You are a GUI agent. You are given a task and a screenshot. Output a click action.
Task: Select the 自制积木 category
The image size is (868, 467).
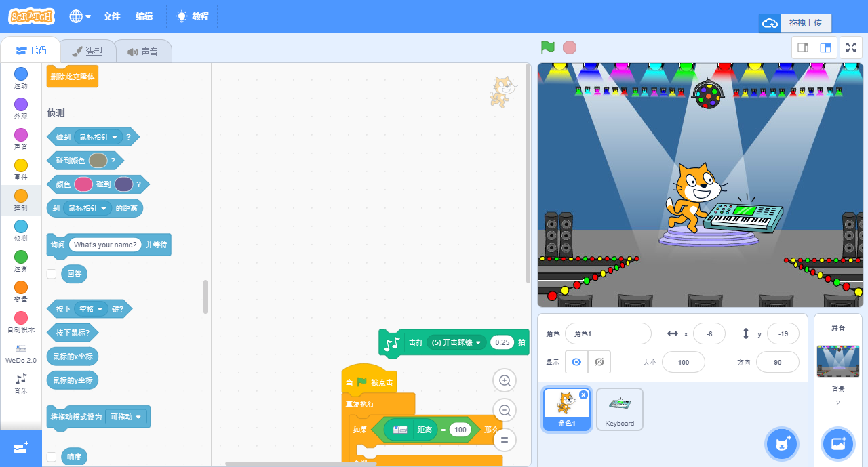21,322
